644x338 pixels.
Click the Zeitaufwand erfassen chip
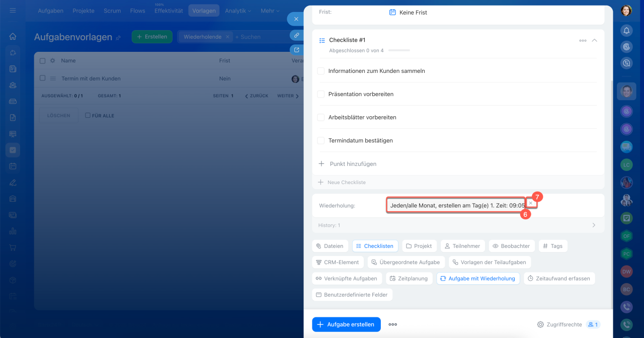click(x=559, y=278)
